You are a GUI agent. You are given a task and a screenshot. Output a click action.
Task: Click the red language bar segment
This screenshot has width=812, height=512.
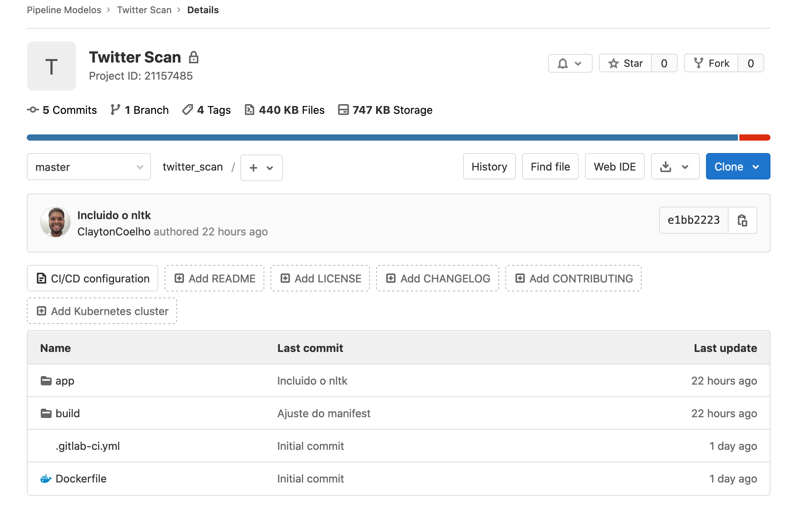tap(755, 138)
